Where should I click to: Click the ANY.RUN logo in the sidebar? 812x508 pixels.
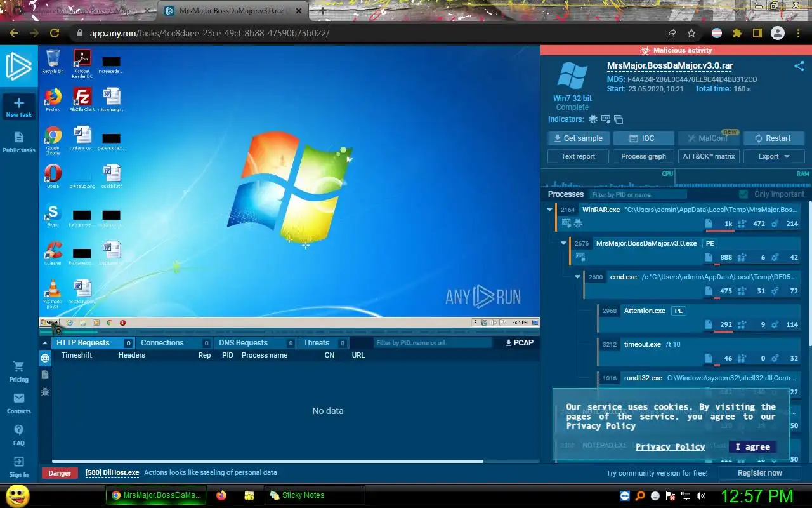tap(19, 66)
